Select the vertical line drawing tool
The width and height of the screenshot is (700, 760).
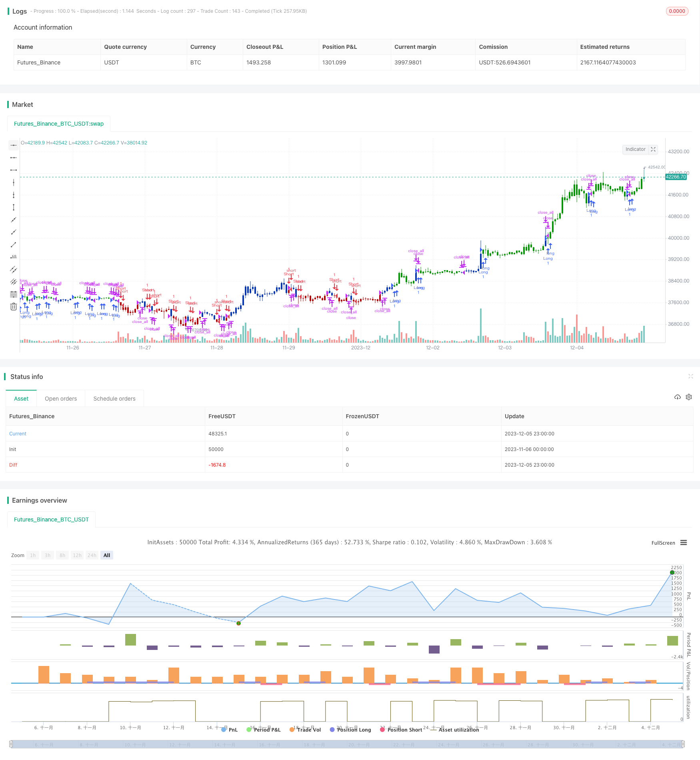click(14, 182)
